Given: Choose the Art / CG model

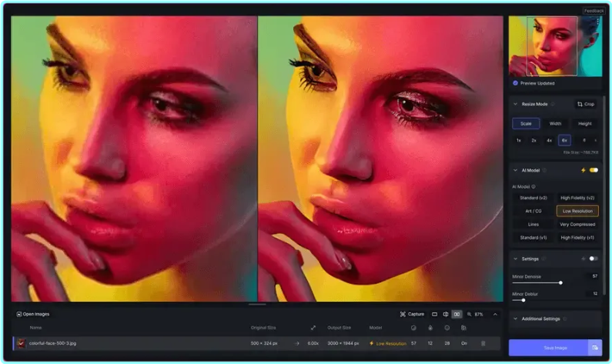Looking at the screenshot, I should point(533,211).
